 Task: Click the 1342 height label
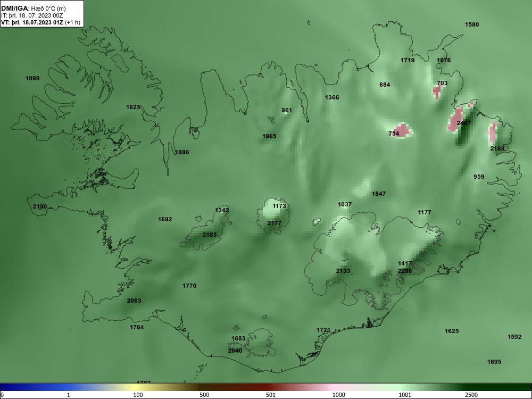tap(221, 210)
